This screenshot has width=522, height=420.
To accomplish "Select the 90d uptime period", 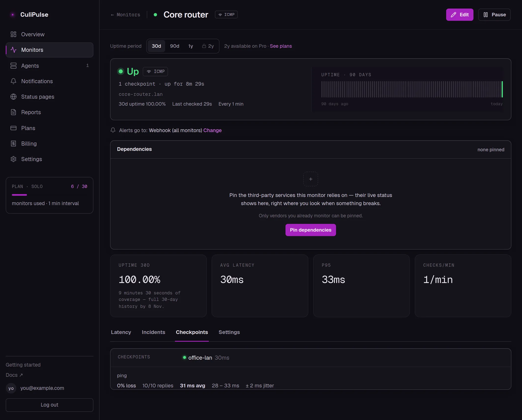I will point(175,46).
